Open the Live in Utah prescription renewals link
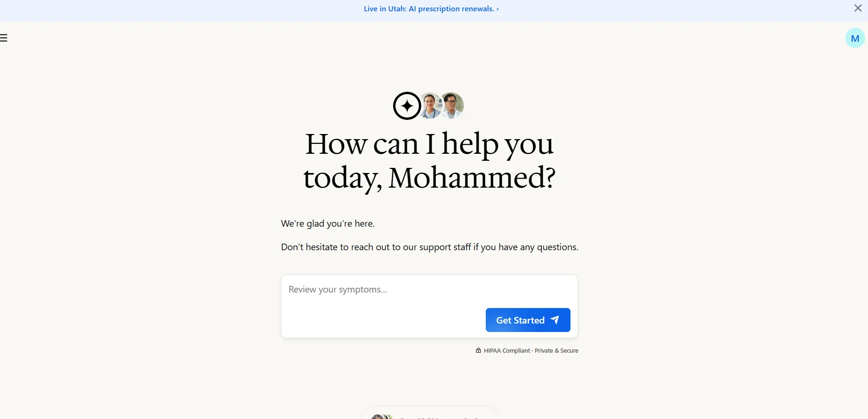 (428, 9)
